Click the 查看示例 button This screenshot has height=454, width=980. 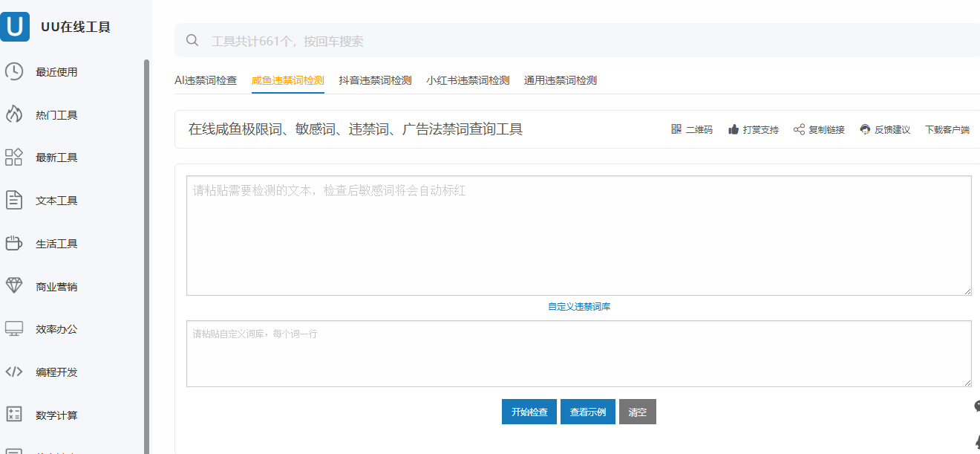[588, 412]
